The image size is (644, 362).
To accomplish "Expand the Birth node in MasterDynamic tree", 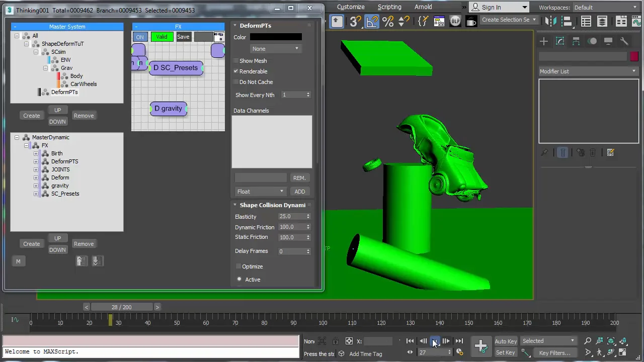I will [36, 153].
